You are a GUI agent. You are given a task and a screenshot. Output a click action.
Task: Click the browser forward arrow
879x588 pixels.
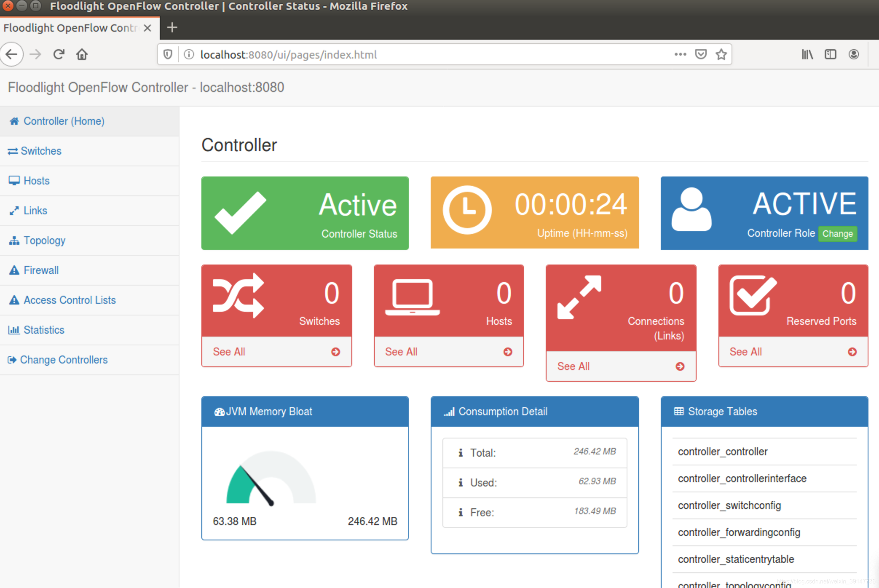click(x=36, y=54)
